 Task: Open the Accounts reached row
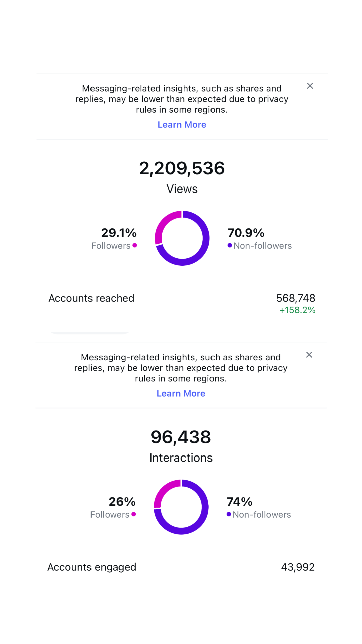(182, 304)
